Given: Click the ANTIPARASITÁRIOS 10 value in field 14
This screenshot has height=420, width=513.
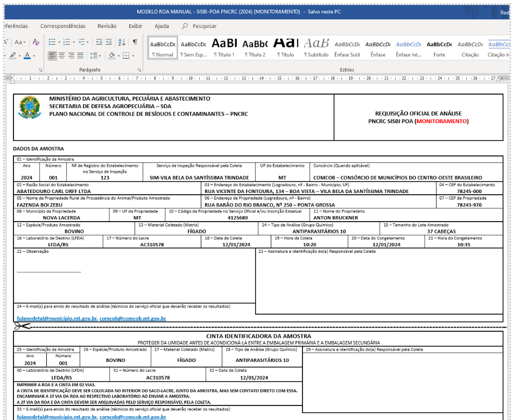Looking at the screenshot, I should pyautogui.click(x=319, y=231).
